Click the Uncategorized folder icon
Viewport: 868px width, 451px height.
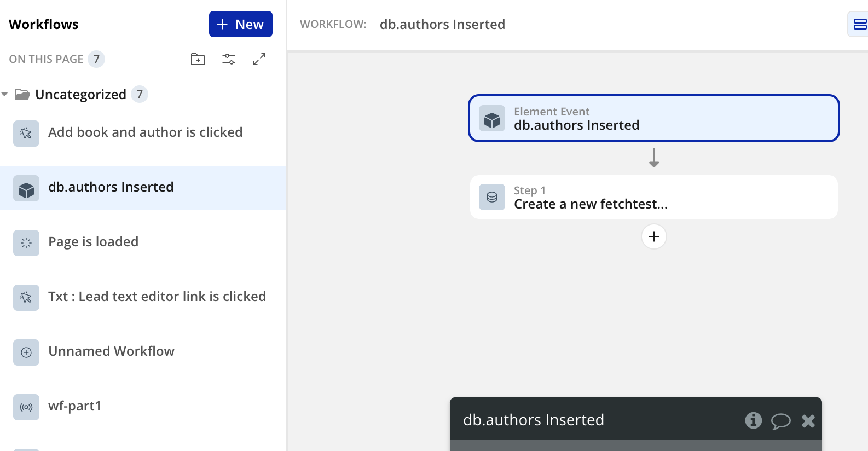pos(22,94)
